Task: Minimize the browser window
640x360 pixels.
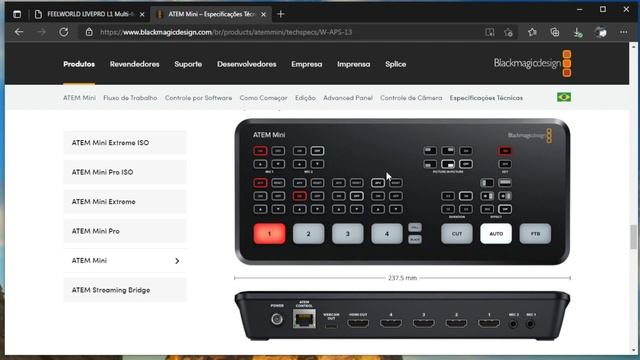Action: pyautogui.click(x=580, y=9)
